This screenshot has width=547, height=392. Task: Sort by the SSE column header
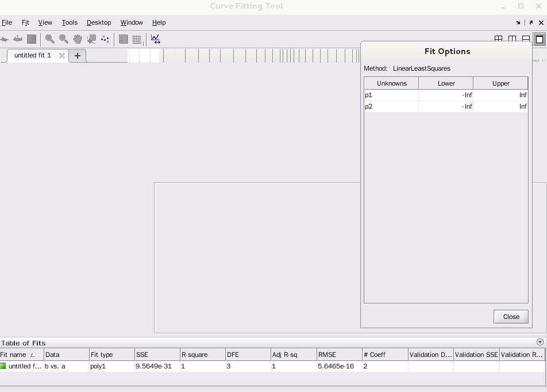point(157,355)
